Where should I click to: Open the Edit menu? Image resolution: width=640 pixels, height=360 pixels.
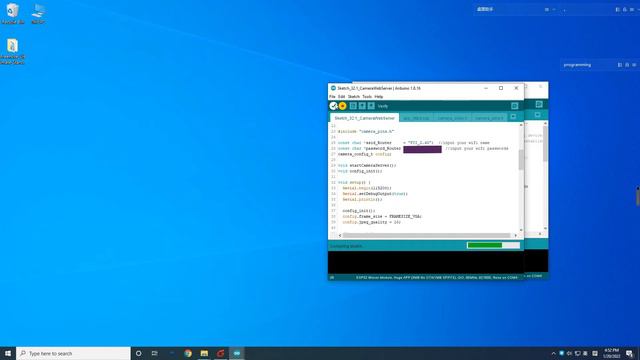(x=342, y=97)
